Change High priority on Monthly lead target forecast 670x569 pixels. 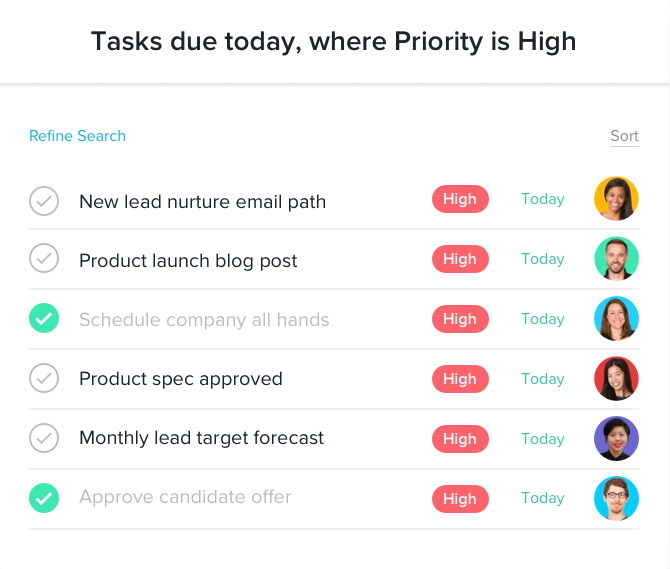click(x=460, y=439)
